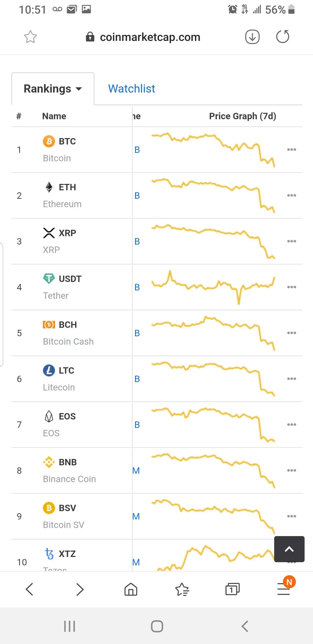The width and height of the screenshot is (313, 644).
Task: Tap the bookmark star in address bar
Action: tap(30, 37)
